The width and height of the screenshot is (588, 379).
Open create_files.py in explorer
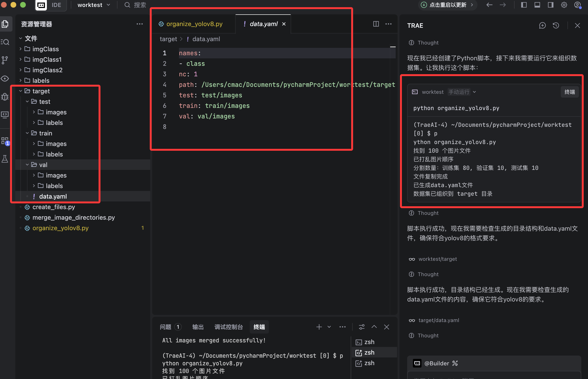pos(54,207)
